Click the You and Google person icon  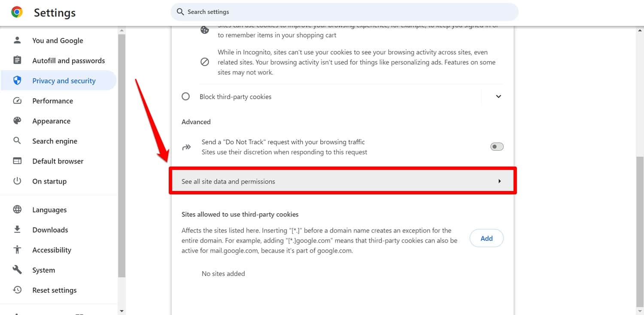coord(17,40)
